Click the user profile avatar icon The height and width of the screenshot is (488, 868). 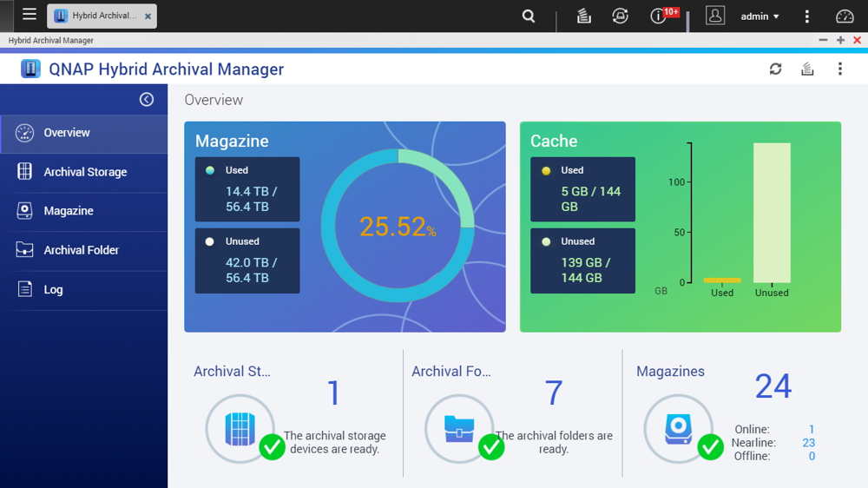click(x=714, y=16)
